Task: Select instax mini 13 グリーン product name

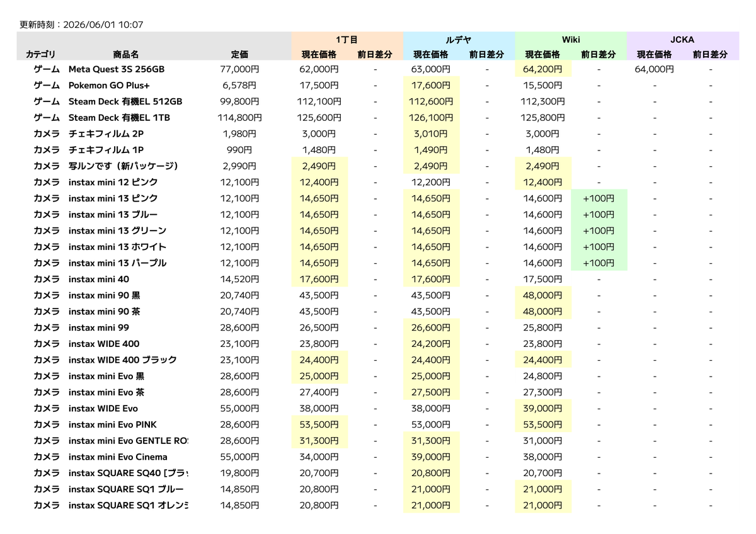Action: pos(118,230)
